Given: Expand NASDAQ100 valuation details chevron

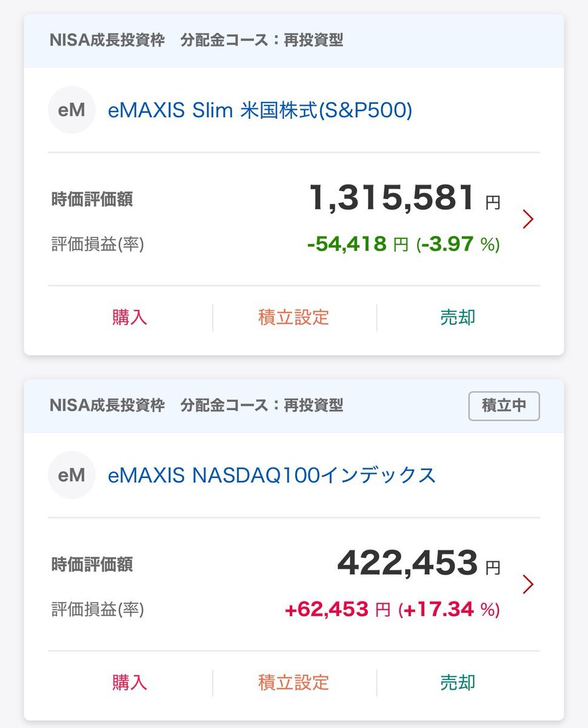Looking at the screenshot, I should tap(528, 584).
